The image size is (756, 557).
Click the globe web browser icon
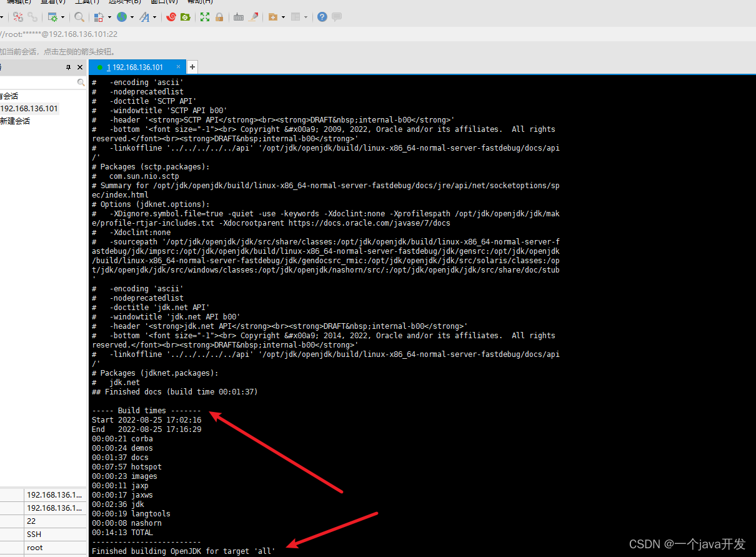(x=122, y=17)
